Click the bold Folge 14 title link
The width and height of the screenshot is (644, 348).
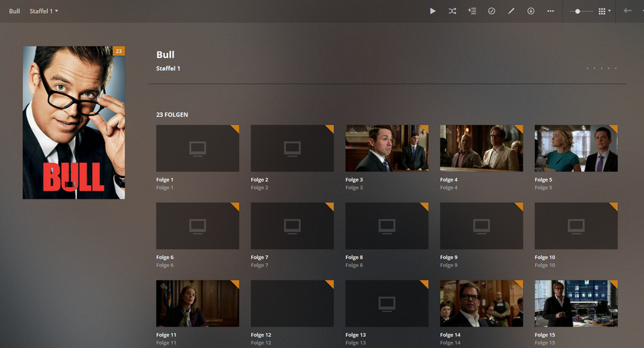pos(450,335)
